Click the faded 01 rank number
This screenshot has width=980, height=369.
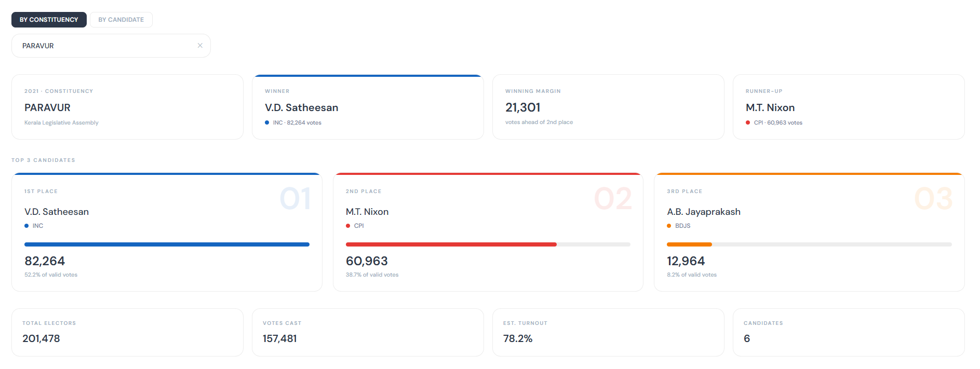tap(295, 199)
